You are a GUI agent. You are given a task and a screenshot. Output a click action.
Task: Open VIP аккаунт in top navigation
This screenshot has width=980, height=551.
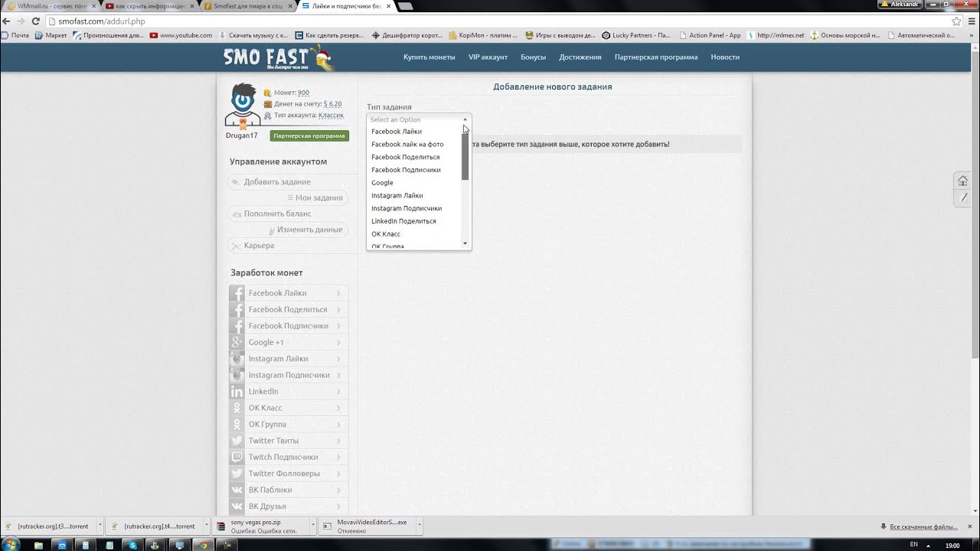click(x=488, y=57)
